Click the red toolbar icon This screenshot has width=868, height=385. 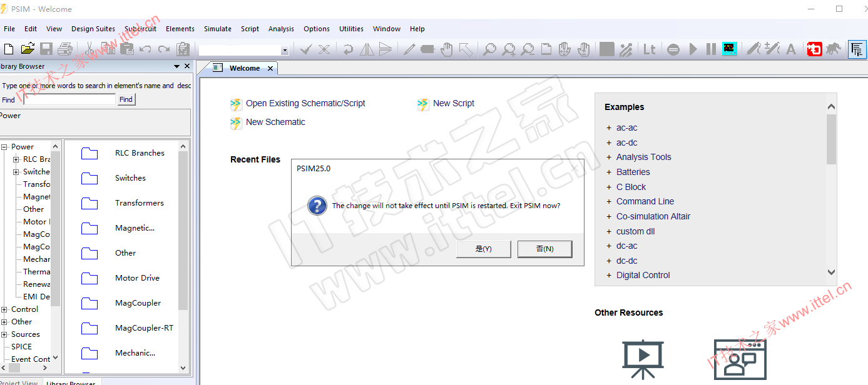coord(814,49)
